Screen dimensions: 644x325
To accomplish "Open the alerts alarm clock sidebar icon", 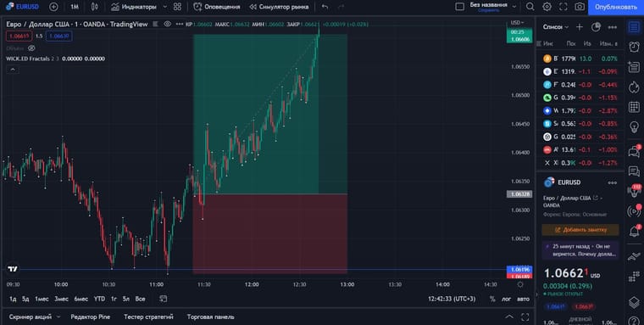I will point(634,47).
